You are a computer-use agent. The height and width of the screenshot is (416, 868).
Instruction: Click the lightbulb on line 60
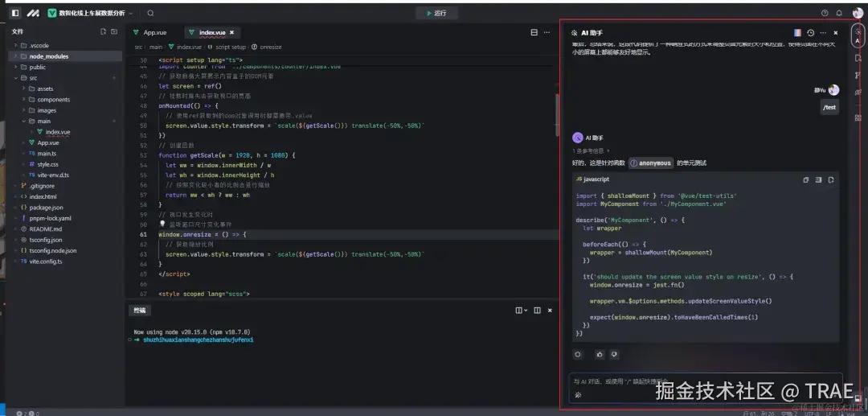[162, 224]
